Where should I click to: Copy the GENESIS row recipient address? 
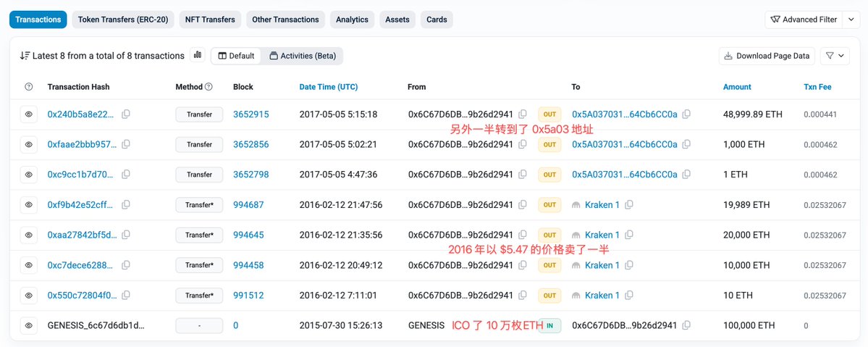tap(686, 325)
